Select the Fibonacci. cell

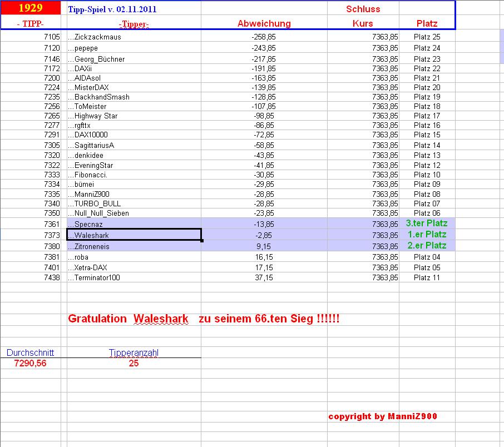134,175
